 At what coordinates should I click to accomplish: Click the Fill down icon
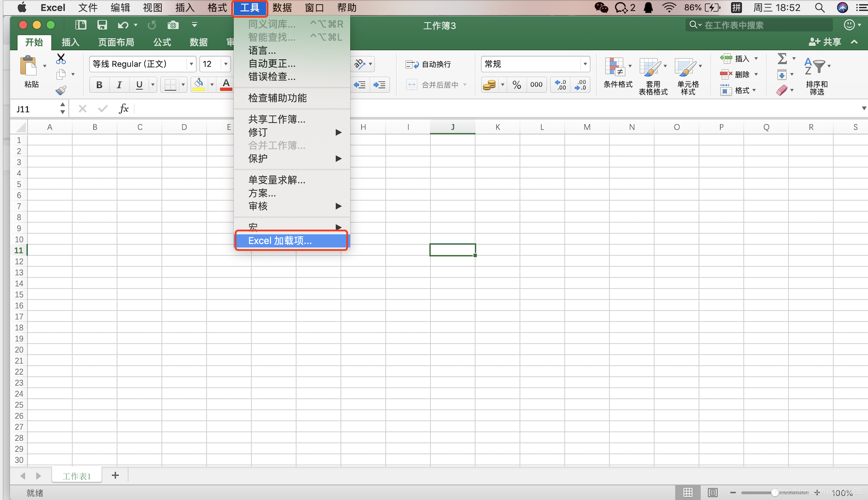pyautogui.click(x=782, y=74)
